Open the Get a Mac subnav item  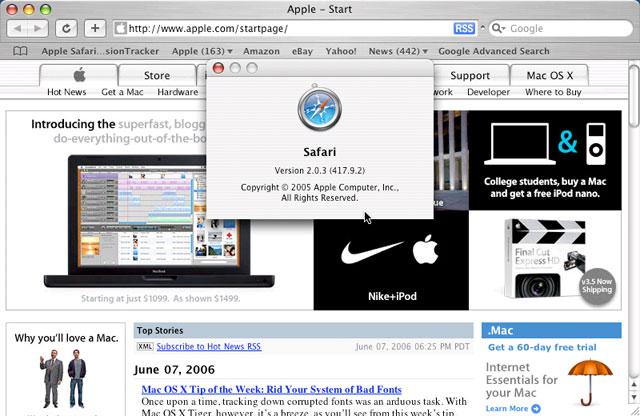pyautogui.click(x=122, y=92)
